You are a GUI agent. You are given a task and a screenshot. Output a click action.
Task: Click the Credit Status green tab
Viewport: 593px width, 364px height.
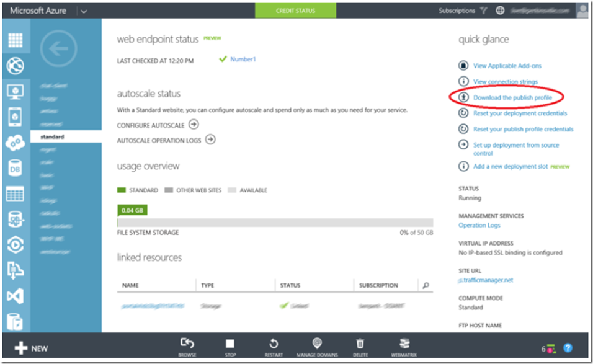295,11
